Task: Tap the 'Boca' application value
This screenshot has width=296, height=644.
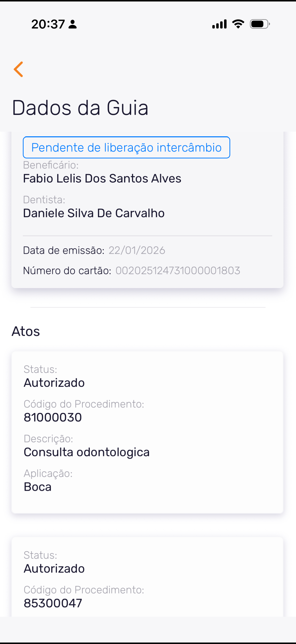Action: tap(38, 487)
